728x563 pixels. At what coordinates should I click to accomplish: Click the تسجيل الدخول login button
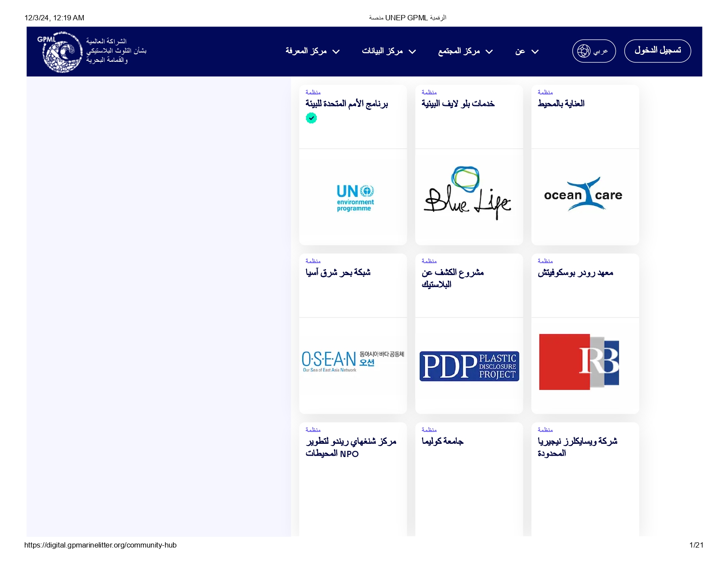point(657,51)
